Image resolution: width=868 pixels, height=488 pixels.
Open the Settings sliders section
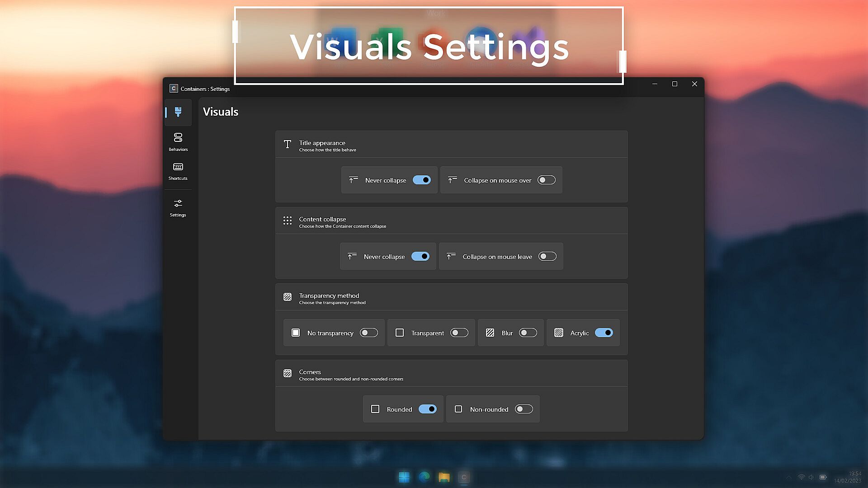point(178,208)
